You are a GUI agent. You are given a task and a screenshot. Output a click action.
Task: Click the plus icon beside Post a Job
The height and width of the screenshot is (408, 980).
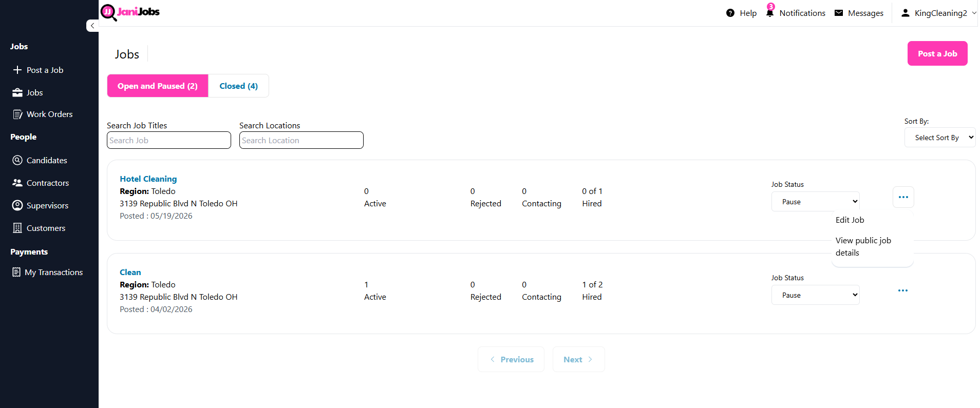(x=17, y=70)
